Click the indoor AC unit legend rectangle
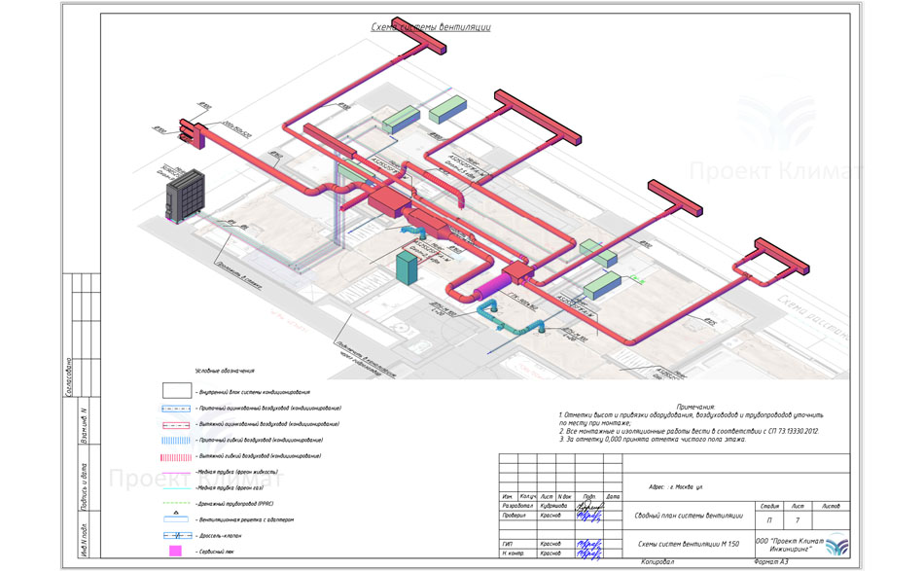 175,391
